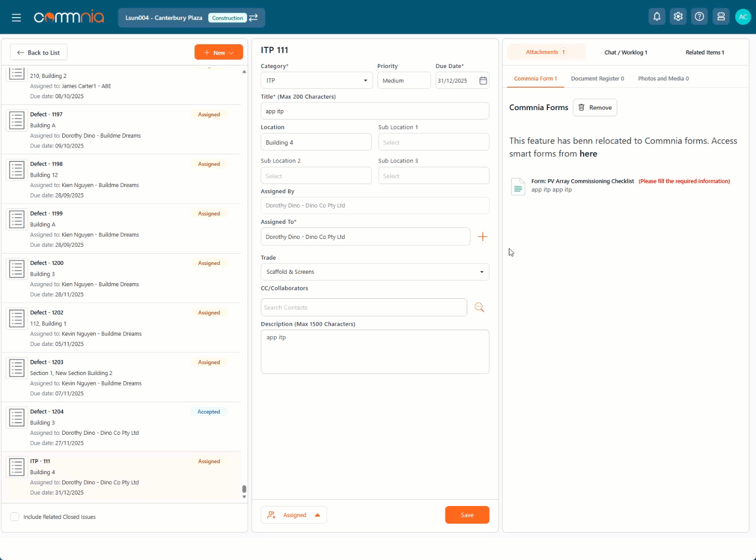This screenshot has height=560, width=756.
Task: Open the Category dropdown
Action: coord(365,81)
